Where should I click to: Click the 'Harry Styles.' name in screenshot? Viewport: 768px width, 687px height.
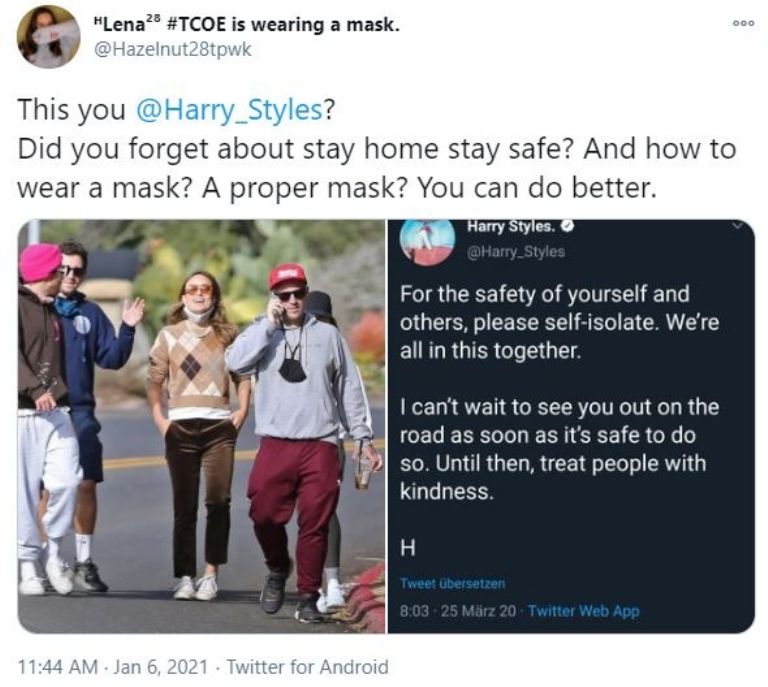click(x=511, y=226)
